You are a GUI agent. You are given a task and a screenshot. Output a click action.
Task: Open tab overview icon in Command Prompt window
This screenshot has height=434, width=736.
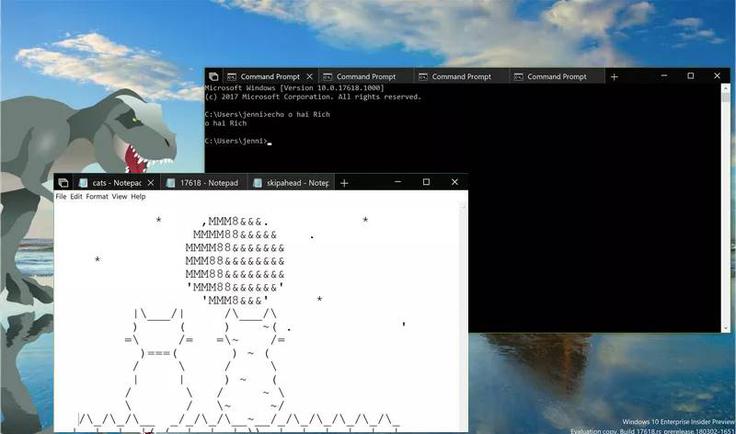click(213, 76)
